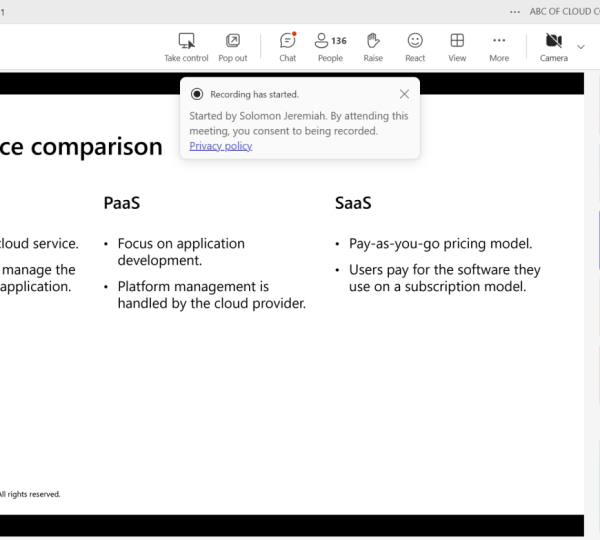600x540 pixels.
Task: Click the recording indicator icon in notification
Action: [197, 94]
